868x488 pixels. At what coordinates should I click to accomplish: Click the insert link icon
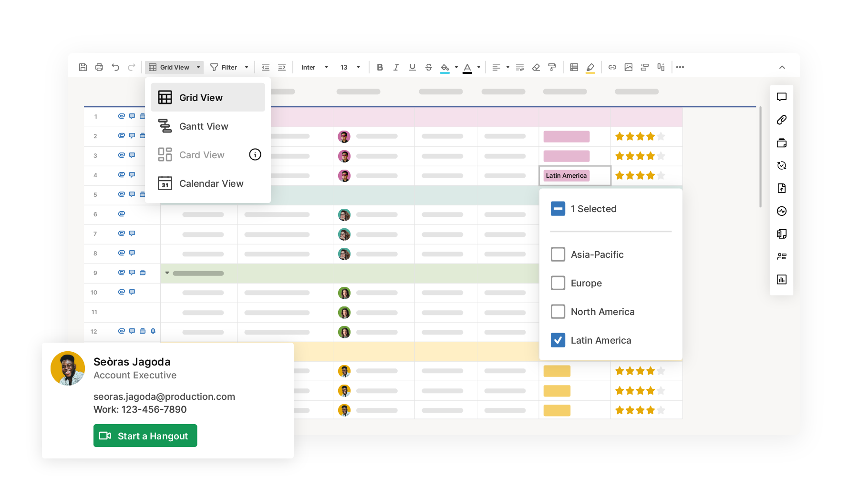point(612,67)
